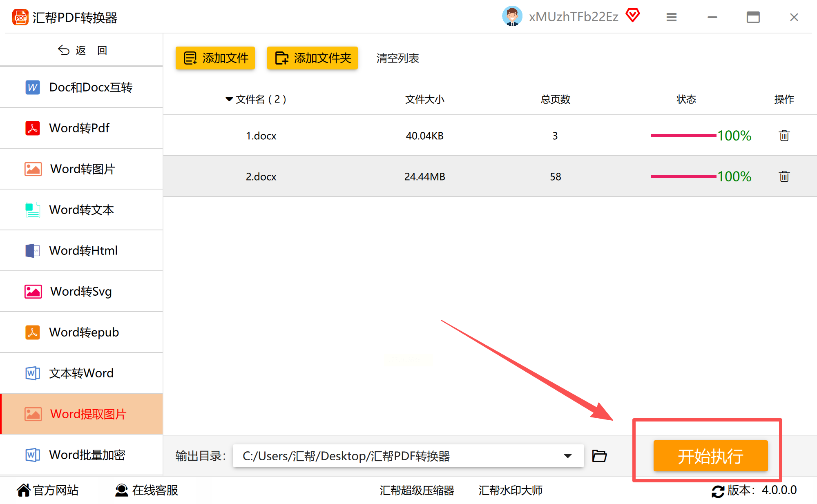
Task: Expand the output directory dropdown arrow
Action: tap(567, 456)
